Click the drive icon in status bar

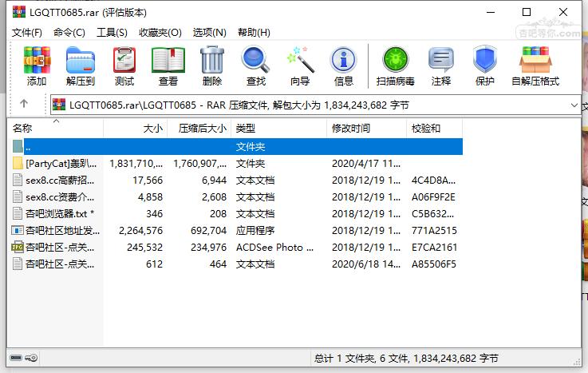point(16,358)
